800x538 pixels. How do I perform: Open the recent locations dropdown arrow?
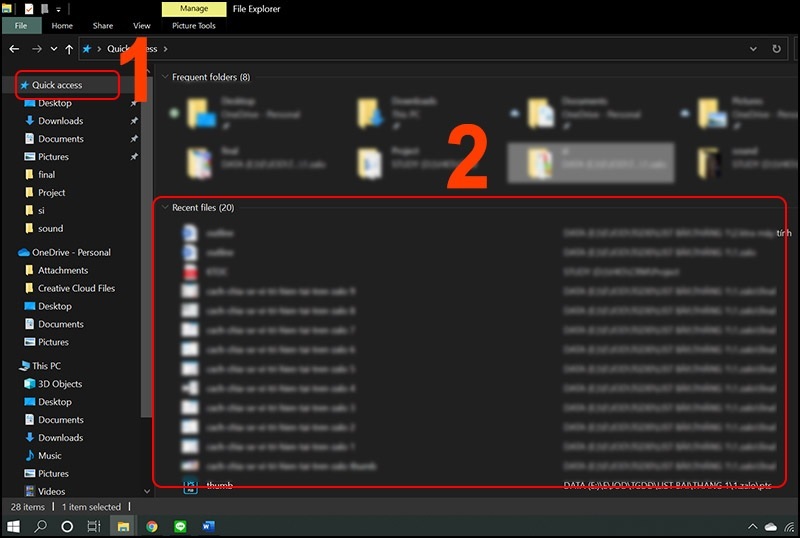pos(53,48)
